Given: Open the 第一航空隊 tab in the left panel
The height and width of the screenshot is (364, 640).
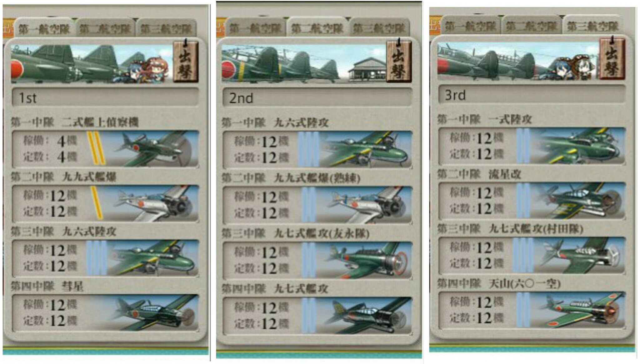Looking at the screenshot, I should tap(44, 29).
